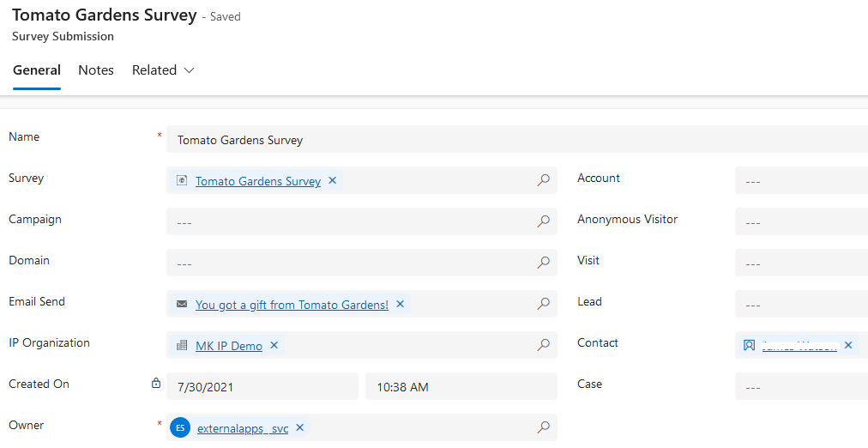Select the empty Case field
This screenshot has height=448, width=868.
pyautogui.click(x=802, y=386)
